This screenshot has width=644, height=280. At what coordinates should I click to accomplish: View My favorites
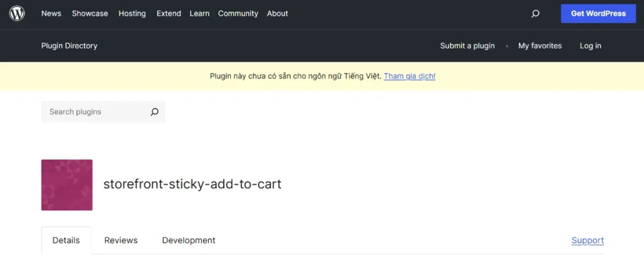click(x=540, y=46)
